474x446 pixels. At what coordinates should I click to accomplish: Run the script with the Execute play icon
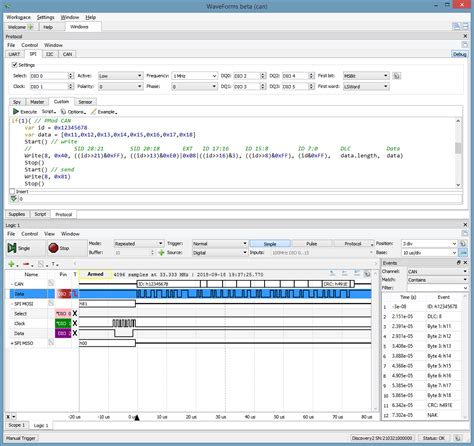click(x=16, y=111)
